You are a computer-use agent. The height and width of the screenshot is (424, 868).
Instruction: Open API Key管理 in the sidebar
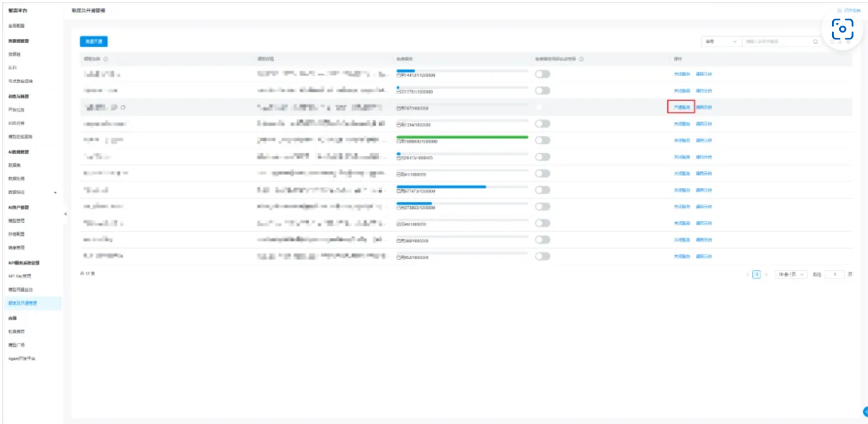(x=20, y=276)
